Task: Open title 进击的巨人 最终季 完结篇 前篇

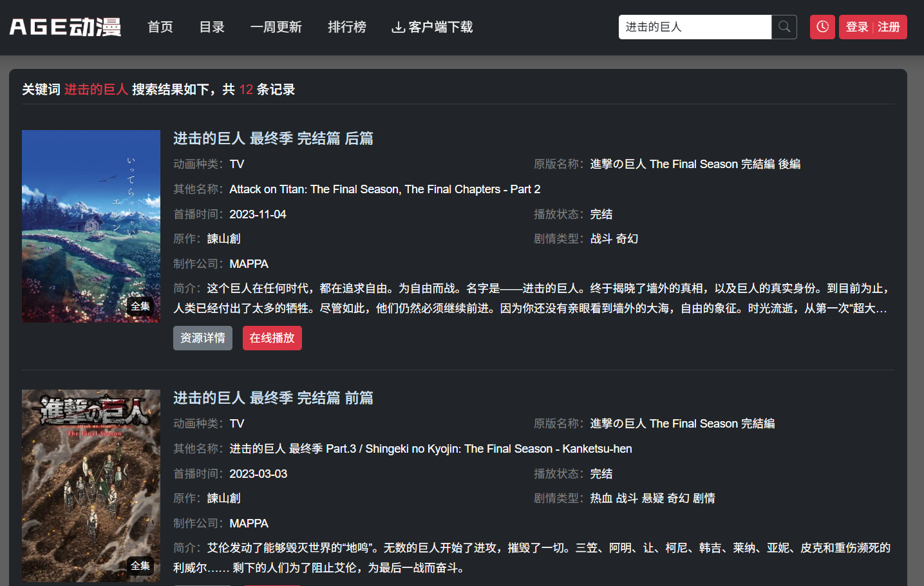Action: click(x=273, y=398)
